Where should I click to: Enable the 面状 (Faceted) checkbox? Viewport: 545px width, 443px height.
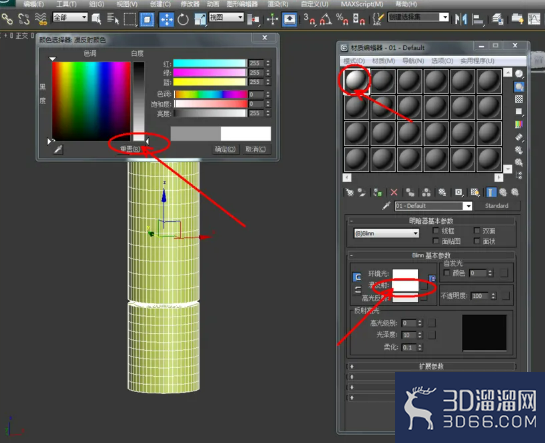(x=477, y=241)
